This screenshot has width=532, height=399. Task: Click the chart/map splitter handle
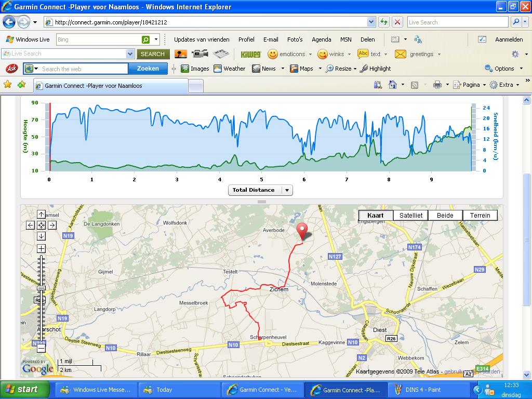coord(262,202)
